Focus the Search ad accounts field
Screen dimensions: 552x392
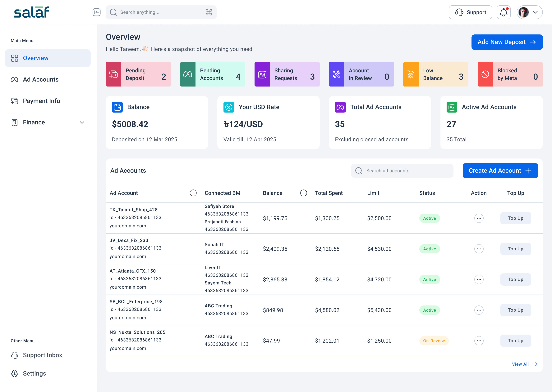(402, 171)
